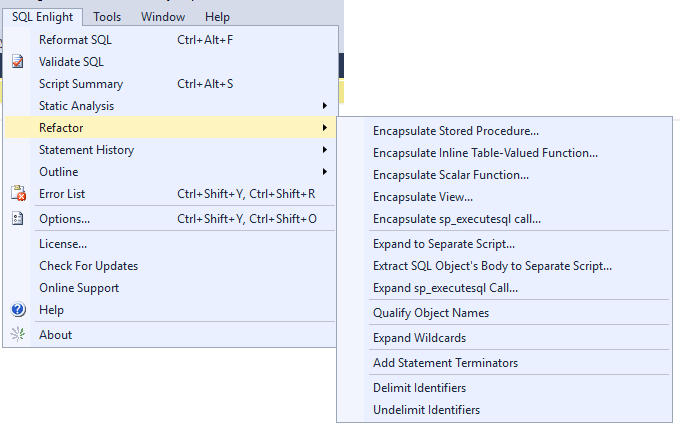Open the SQL Enlight menu
Image resolution: width=680 pixels, height=440 pixels.
42,17
